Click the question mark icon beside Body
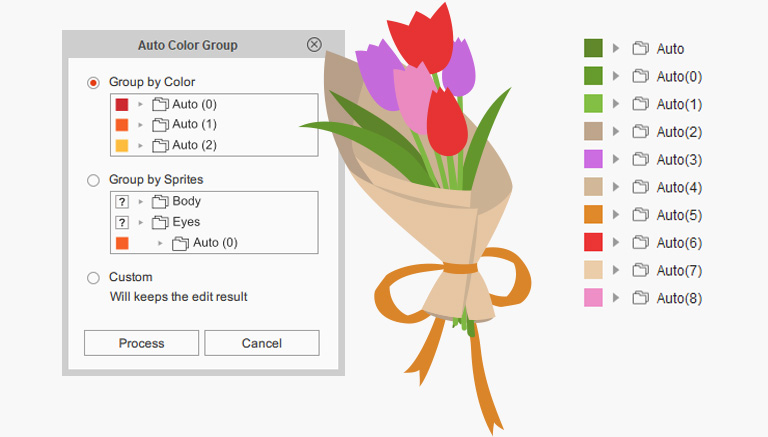 pos(122,201)
